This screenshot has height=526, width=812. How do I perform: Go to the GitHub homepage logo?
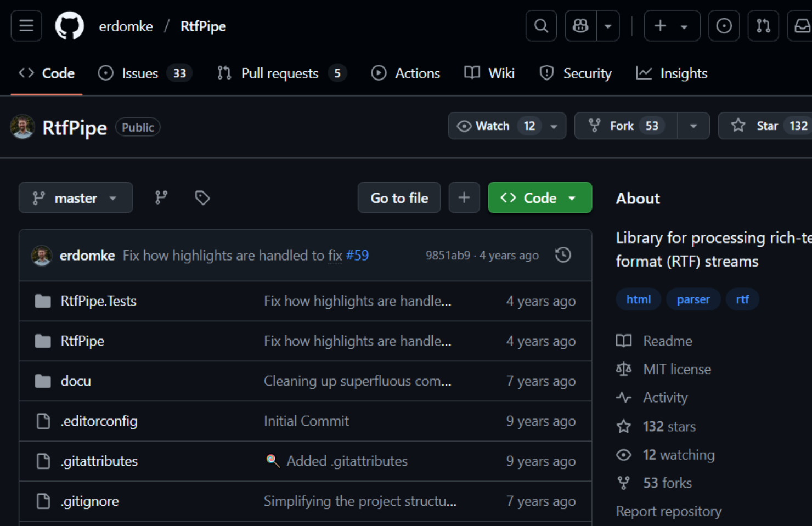(70, 26)
